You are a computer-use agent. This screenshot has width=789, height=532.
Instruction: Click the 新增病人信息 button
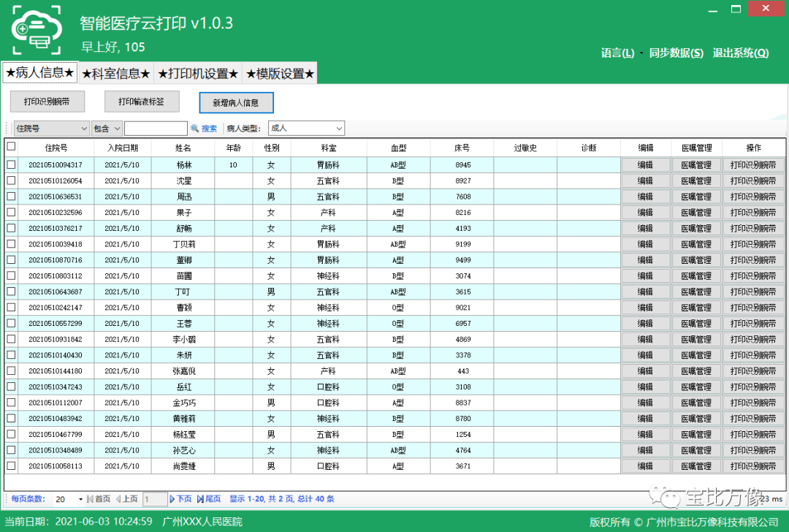coord(236,103)
